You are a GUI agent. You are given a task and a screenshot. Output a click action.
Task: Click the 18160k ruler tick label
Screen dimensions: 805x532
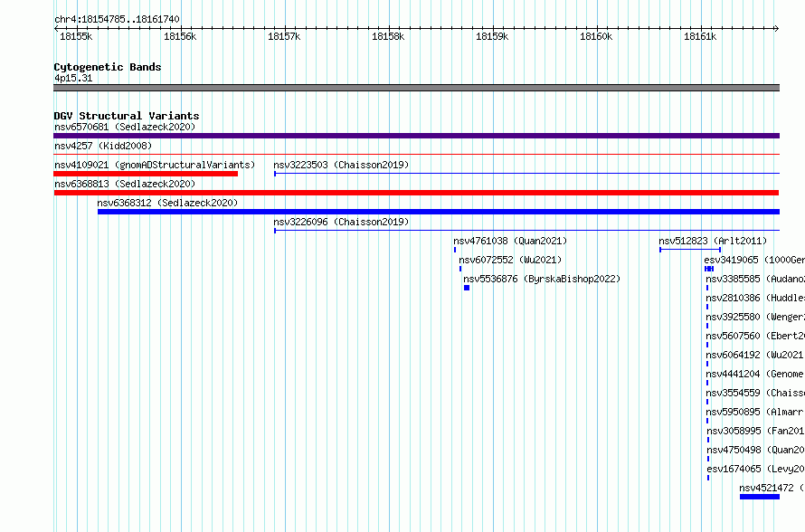click(596, 36)
